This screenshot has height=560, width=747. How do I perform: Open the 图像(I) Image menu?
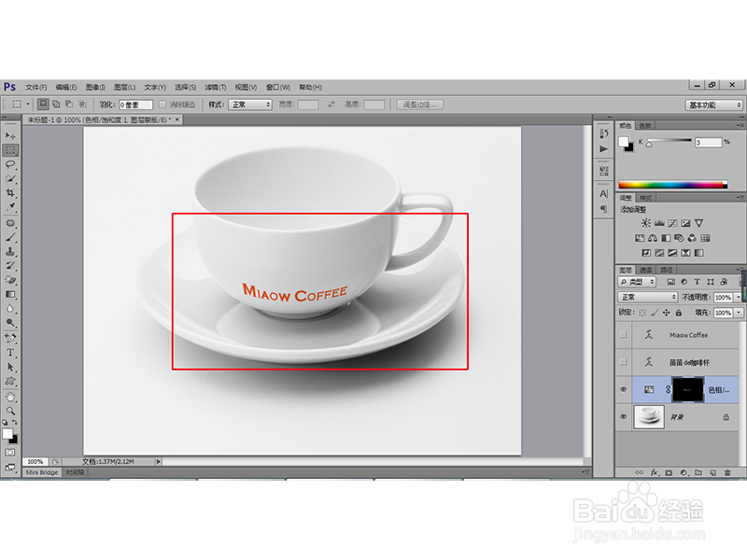point(95,87)
